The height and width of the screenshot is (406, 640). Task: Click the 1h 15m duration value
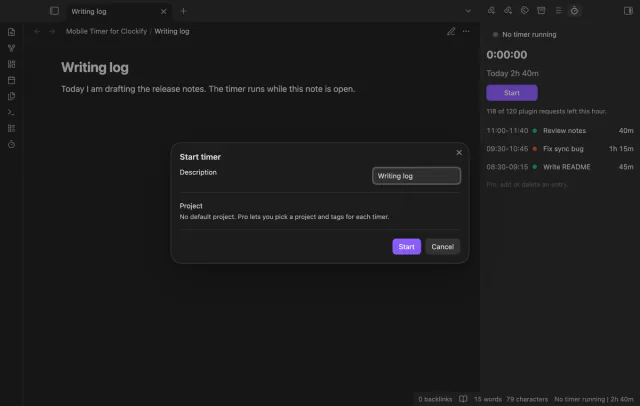click(x=621, y=149)
